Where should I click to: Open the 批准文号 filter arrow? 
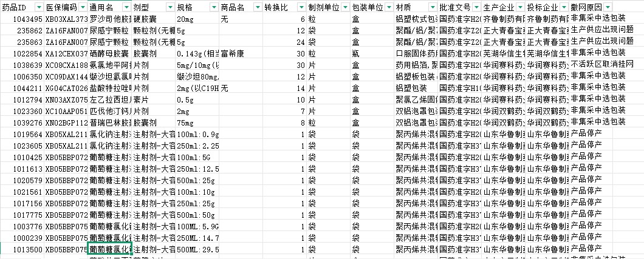(476, 7)
